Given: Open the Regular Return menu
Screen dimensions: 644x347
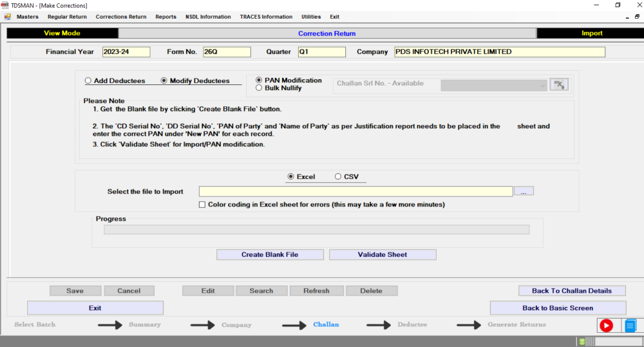Looking at the screenshot, I should tap(67, 17).
